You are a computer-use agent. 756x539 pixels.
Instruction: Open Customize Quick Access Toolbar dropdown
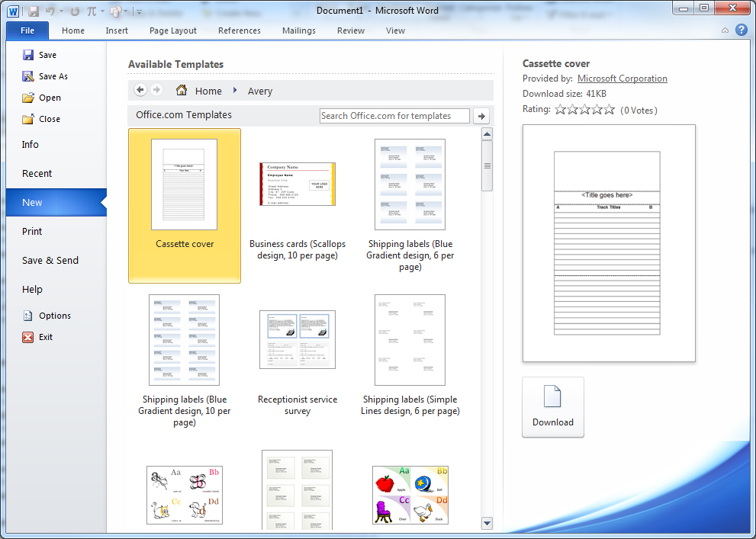pos(139,11)
